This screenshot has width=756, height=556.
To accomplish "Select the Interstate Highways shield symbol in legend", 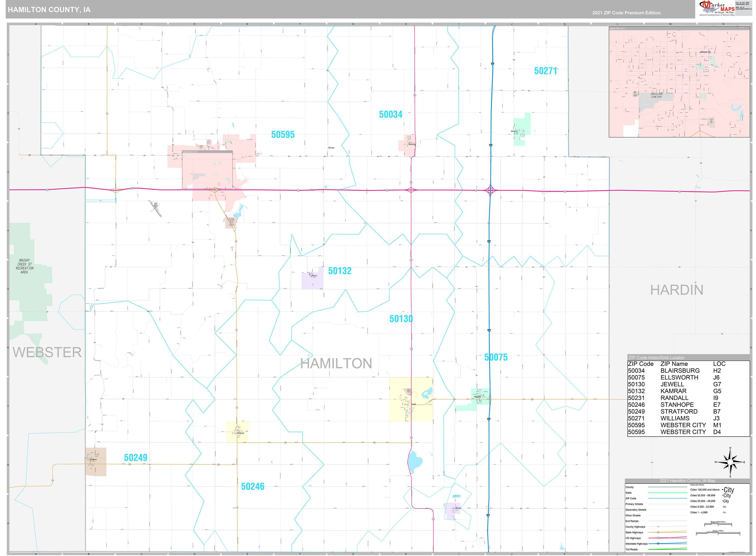I will click(x=658, y=544).
